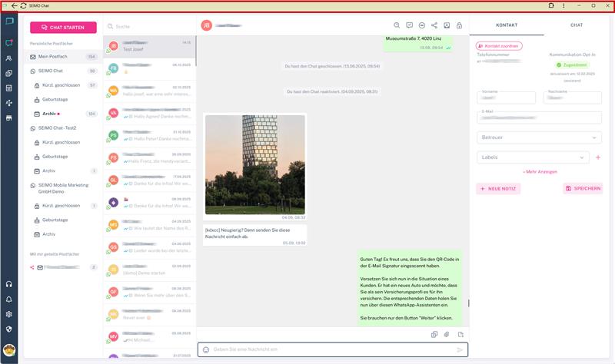Click the SPEICHERN button
The height and width of the screenshot is (364, 615).
coord(583,188)
